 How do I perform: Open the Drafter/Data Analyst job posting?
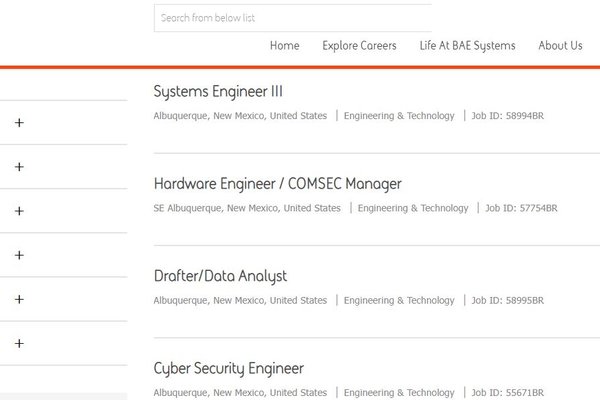220,276
